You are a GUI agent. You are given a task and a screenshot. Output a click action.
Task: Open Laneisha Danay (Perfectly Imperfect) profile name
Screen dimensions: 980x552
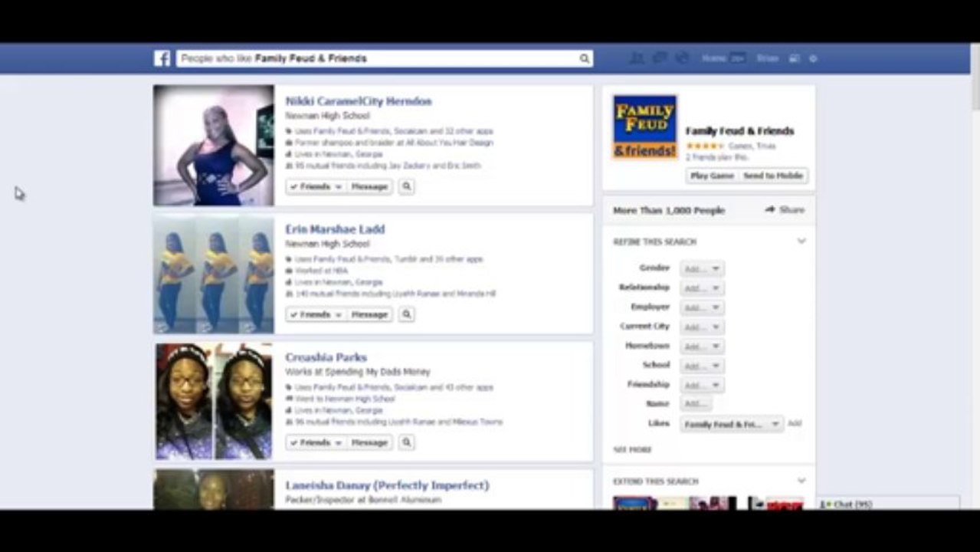(x=387, y=485)
